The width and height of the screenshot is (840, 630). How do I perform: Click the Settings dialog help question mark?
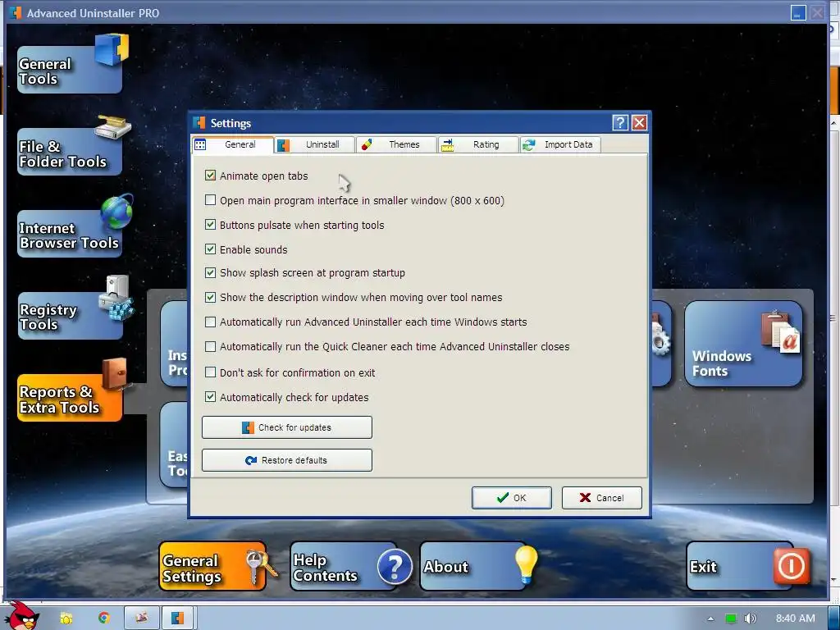click(620, 123)
